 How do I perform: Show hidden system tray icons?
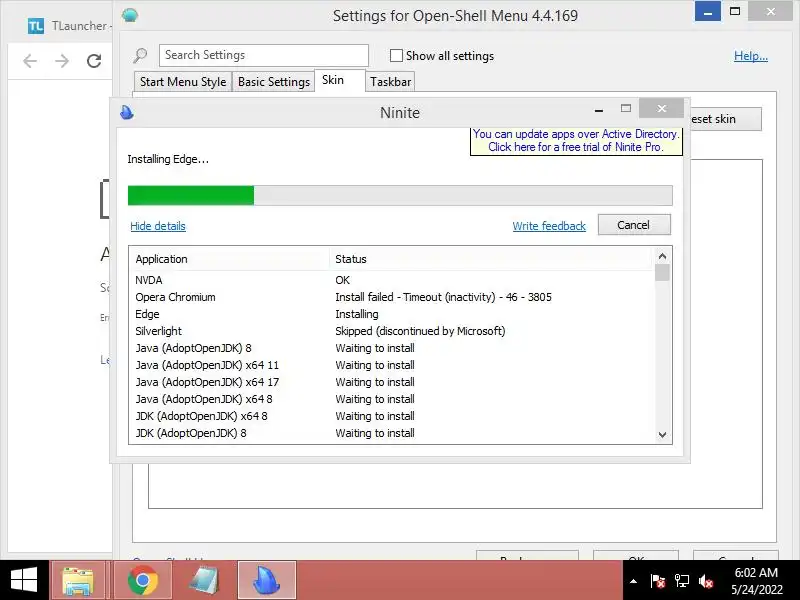coord(633,581)
